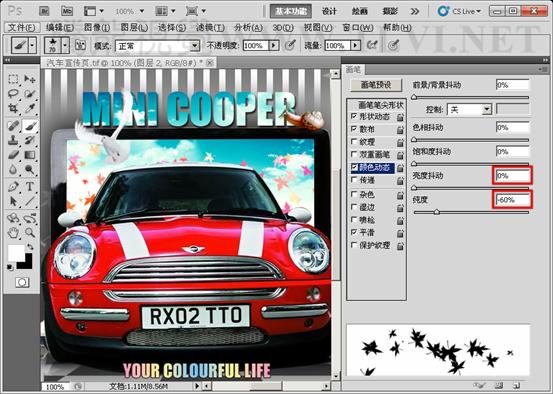
Task: Swap foreground and background colors
Action: pos(31,247)
